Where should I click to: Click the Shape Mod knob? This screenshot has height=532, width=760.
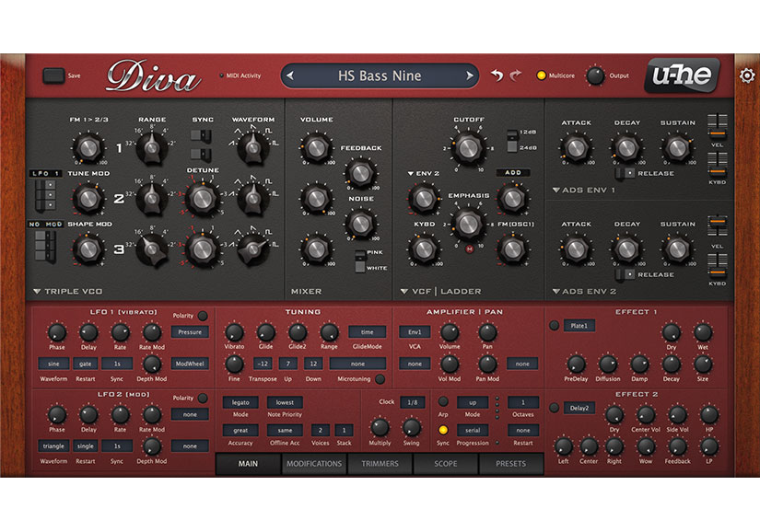88,249
